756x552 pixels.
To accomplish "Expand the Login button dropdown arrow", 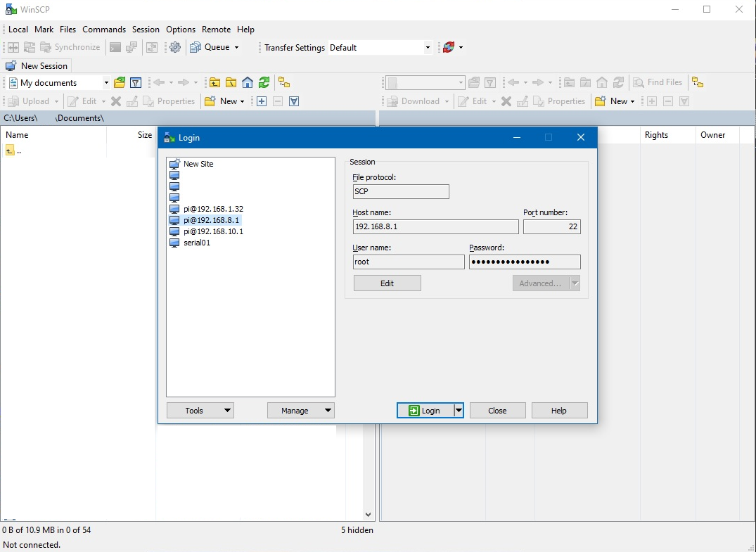I will pos(459,411).
